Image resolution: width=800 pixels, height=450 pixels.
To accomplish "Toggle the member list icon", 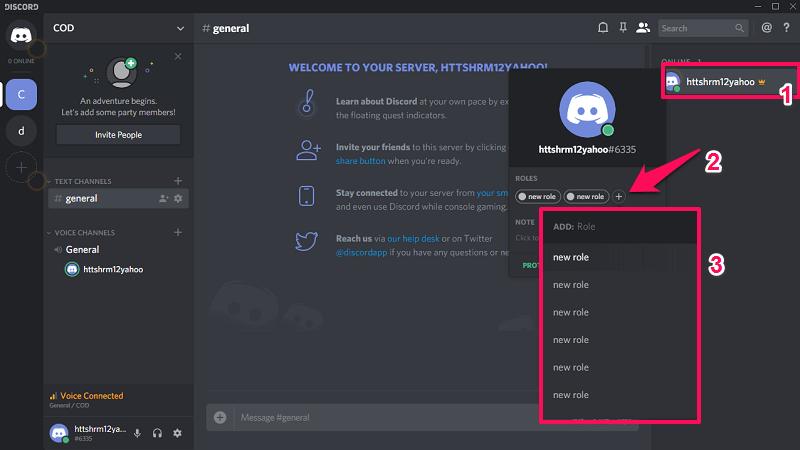I will [643, 28].
